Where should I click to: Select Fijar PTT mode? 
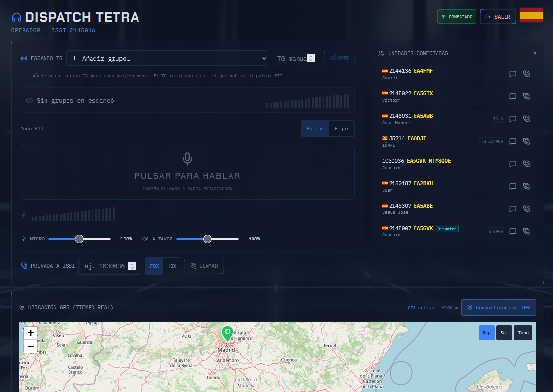pos(342,129)
